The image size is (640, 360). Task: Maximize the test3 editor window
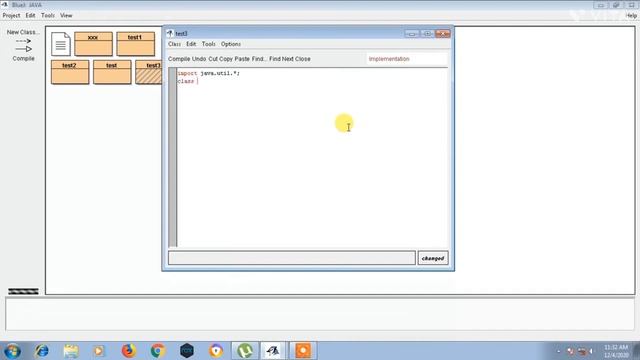(427, 33)
